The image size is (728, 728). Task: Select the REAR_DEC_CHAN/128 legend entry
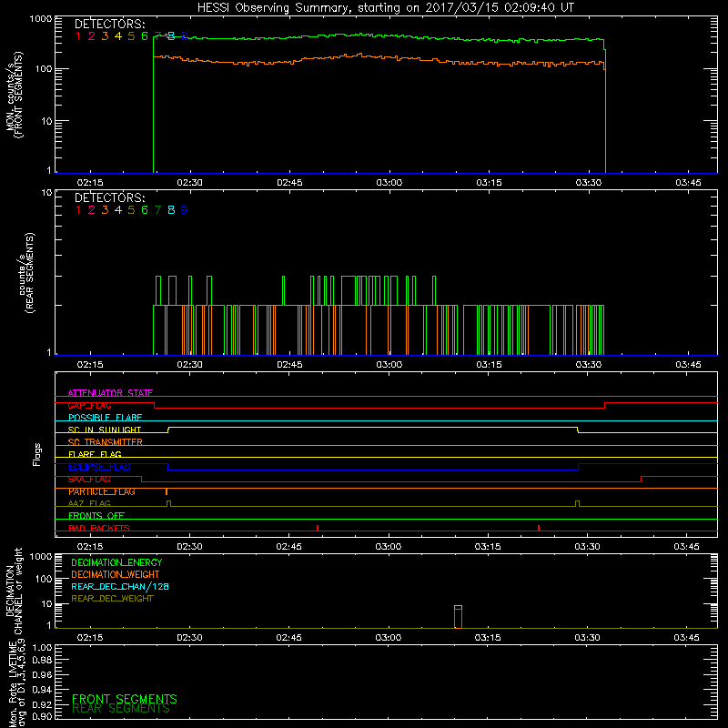tap(120, 586)
